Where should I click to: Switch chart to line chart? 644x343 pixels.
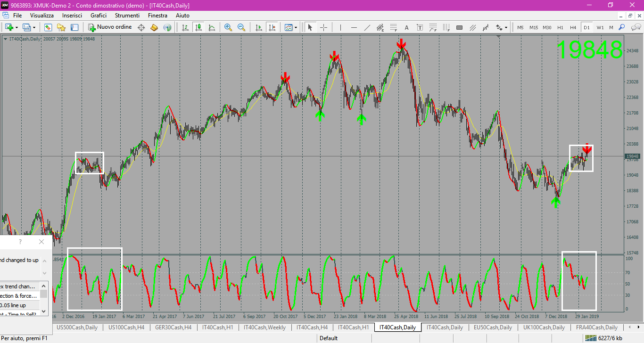coord(212,27)
